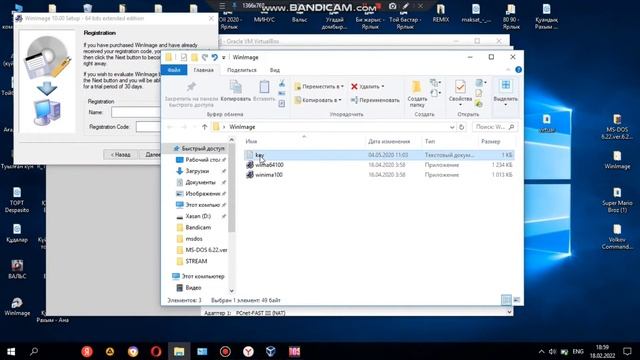Click the Создать папку folder icon
640x360 pixels.
pos(416,87)
